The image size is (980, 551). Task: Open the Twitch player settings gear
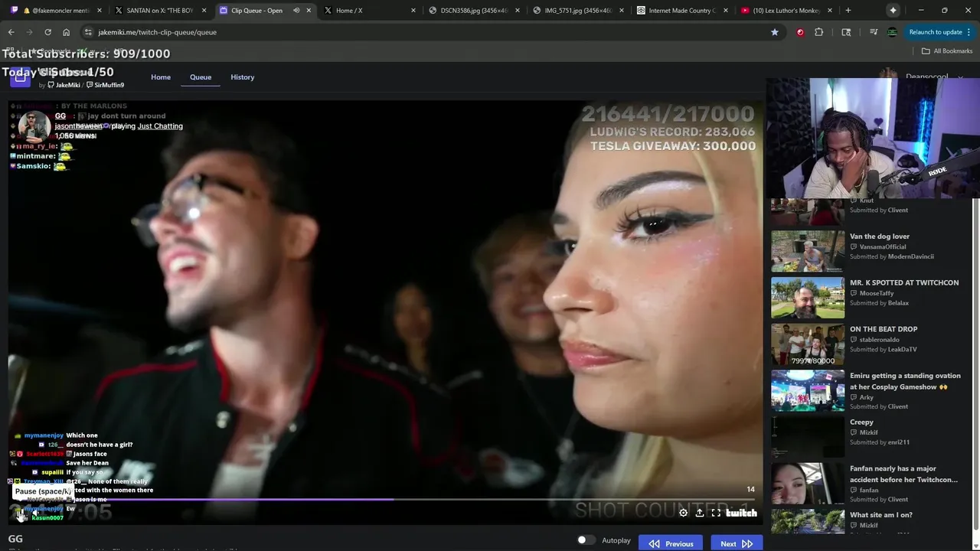684,513
